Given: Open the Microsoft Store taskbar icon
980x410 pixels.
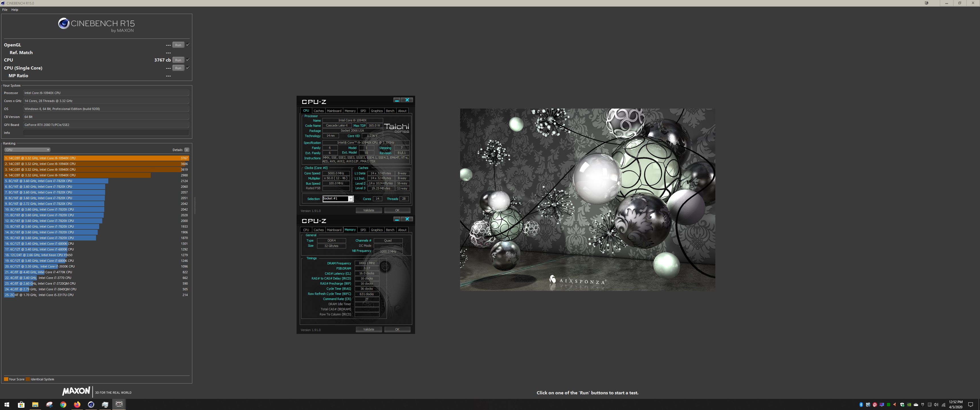Looking at the screenshot, I should pyautogui.click(x=21, y=404).
